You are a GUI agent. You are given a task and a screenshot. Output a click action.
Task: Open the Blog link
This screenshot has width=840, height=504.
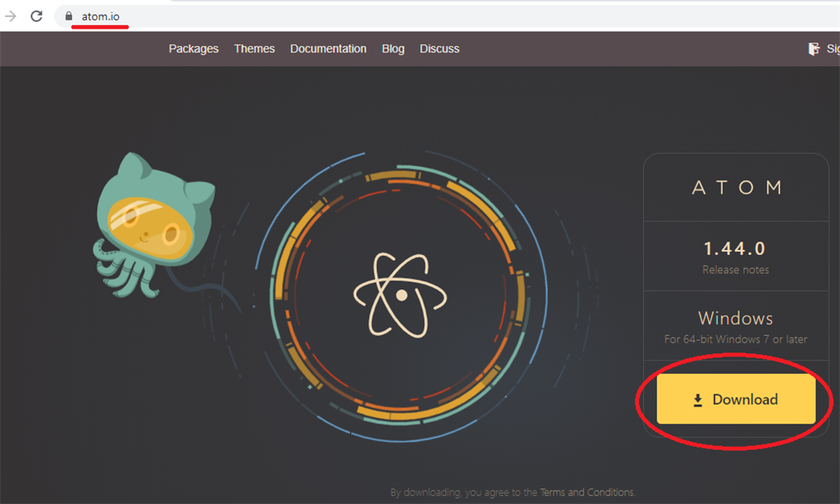[393, 48]
